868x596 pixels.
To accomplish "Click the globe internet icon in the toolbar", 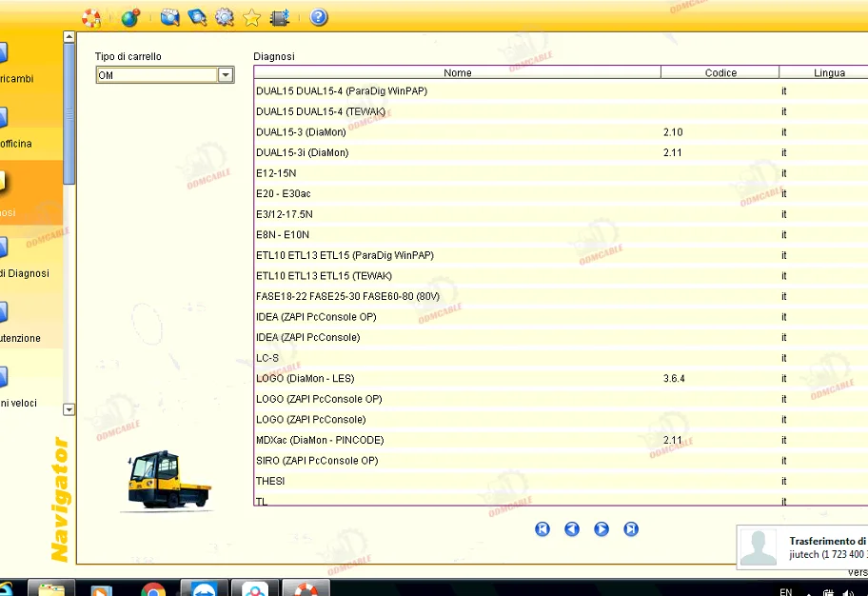I will 129,17.
